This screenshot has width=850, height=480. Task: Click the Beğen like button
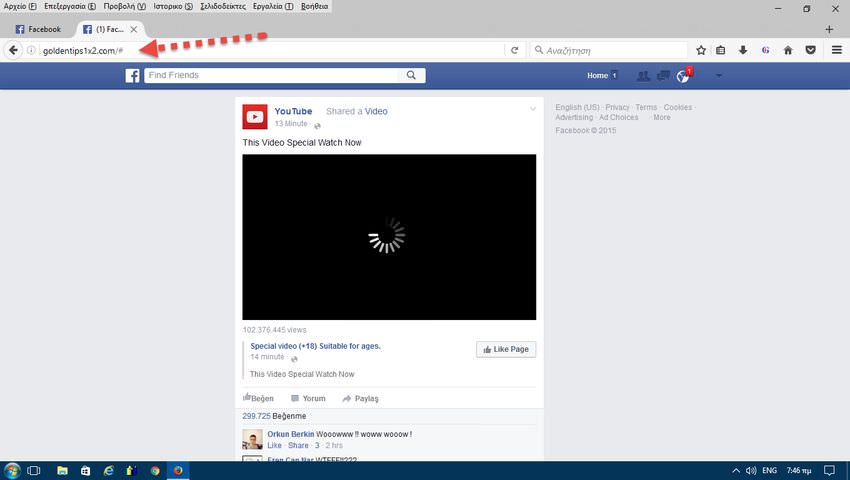coord(258,398)
